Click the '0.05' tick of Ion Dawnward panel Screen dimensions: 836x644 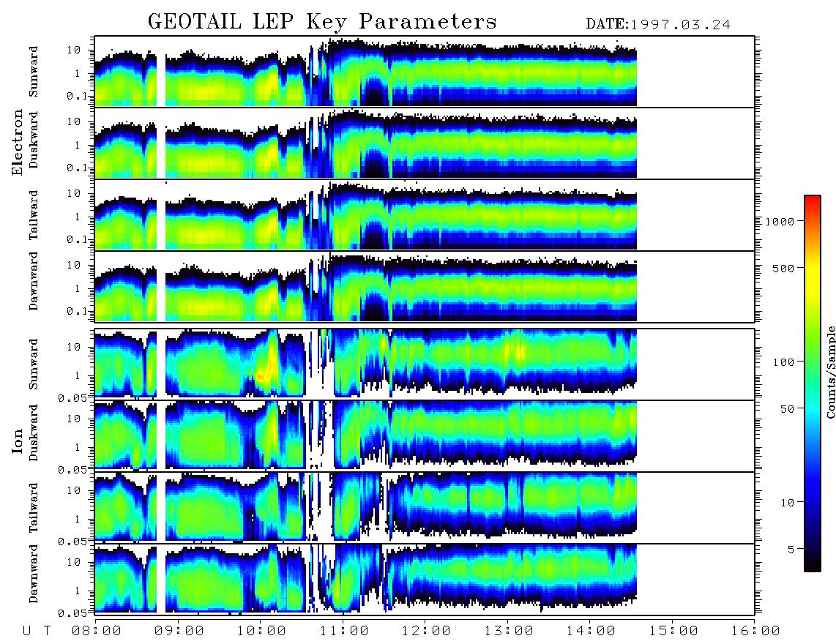pos(72,613)
